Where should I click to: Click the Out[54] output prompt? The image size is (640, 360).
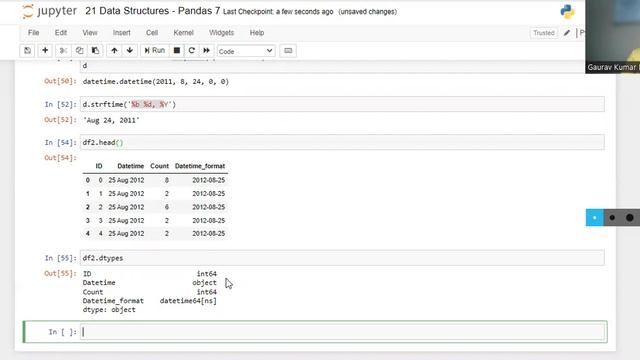pyautogui.click(x=60, y=158)
